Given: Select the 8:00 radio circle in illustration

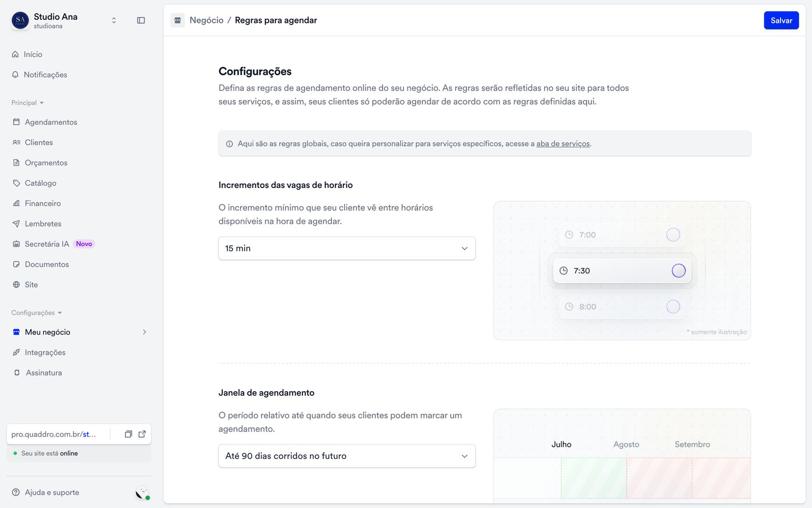Looking at the screenshot, I should (x=673, y=307).
